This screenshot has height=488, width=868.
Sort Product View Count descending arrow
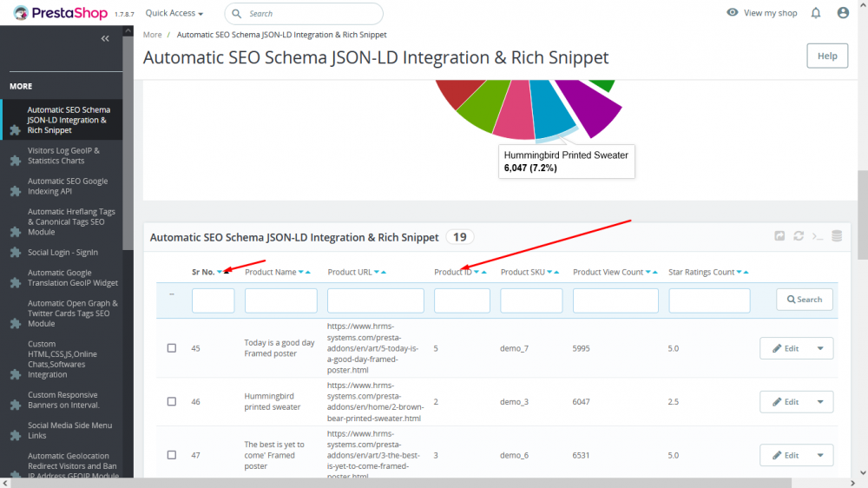pyautogui.click(x=648, y=272)
